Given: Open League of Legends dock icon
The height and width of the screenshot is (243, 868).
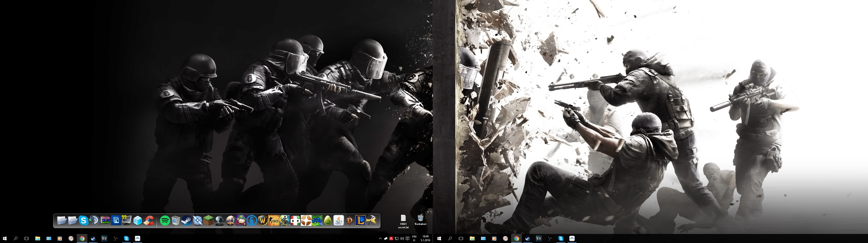Looking at the screenshot, I should click(360, 221).
